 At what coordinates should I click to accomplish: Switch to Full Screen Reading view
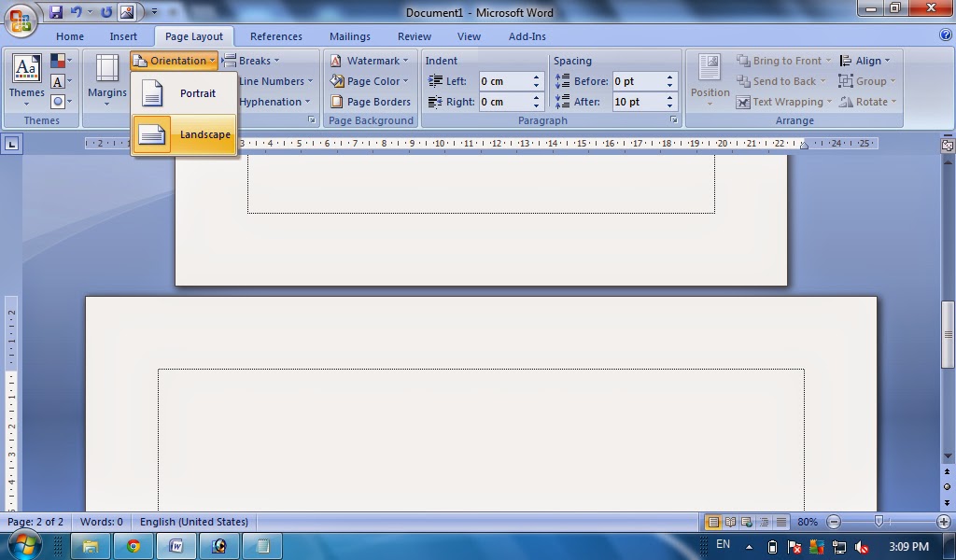pos(729,522)
